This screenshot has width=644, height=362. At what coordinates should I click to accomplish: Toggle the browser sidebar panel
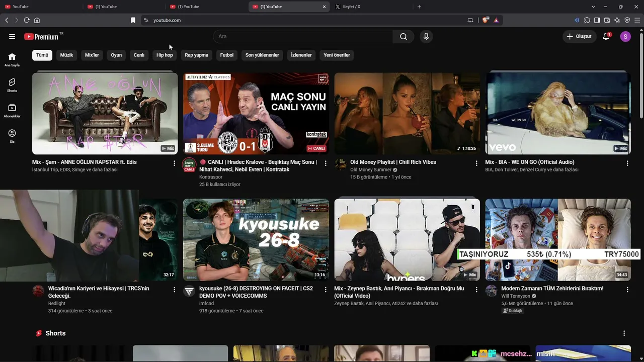coord(597,20)
